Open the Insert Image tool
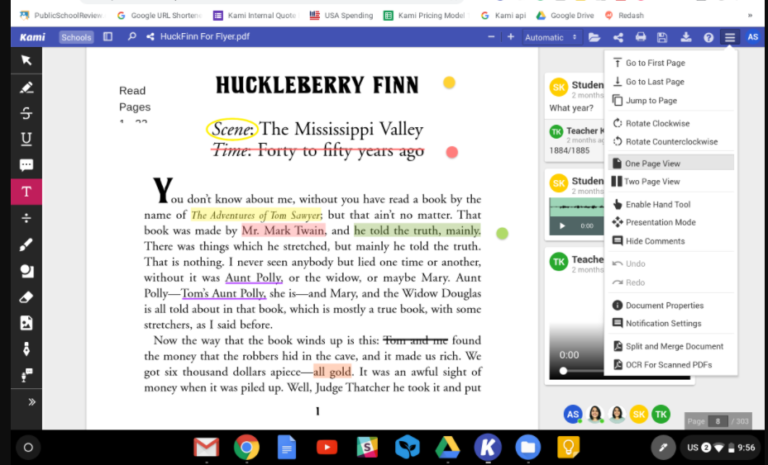 click(26, 323)
